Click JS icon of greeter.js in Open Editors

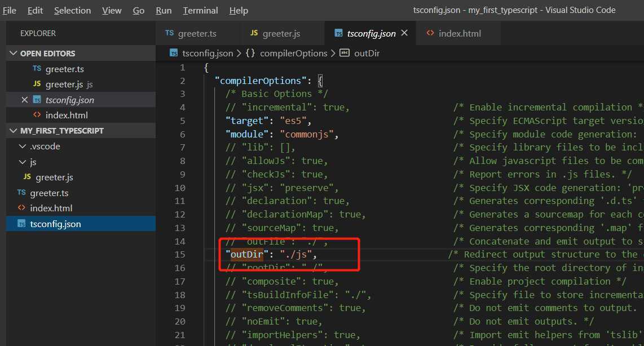[x=37, y=84]
